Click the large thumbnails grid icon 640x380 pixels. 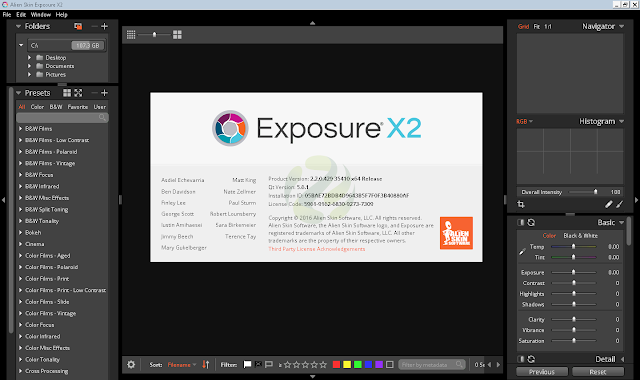coord(177,35)
